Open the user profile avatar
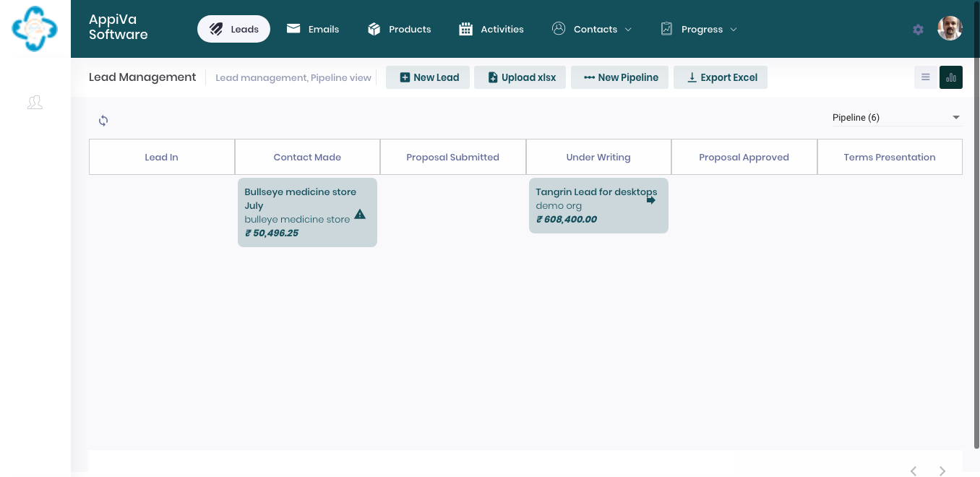Screen dimensions: 980x477 [x=950, y=29]
